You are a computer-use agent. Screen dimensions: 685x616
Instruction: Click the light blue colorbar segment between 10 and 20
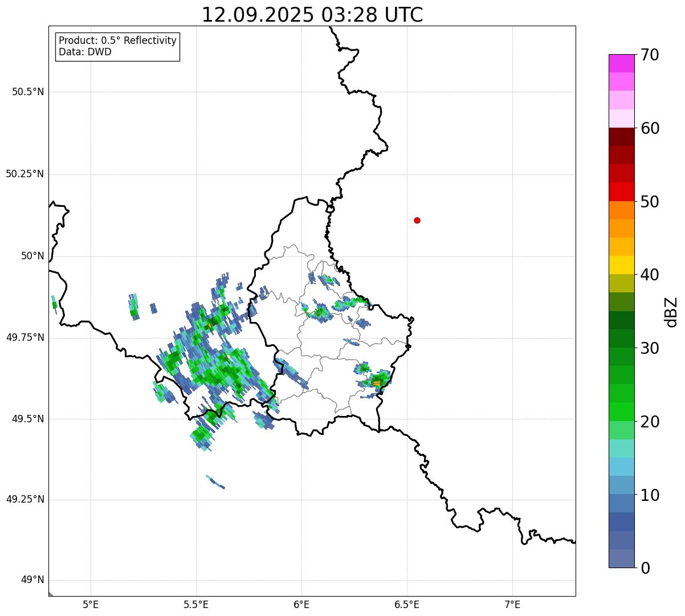pos(622,467)
